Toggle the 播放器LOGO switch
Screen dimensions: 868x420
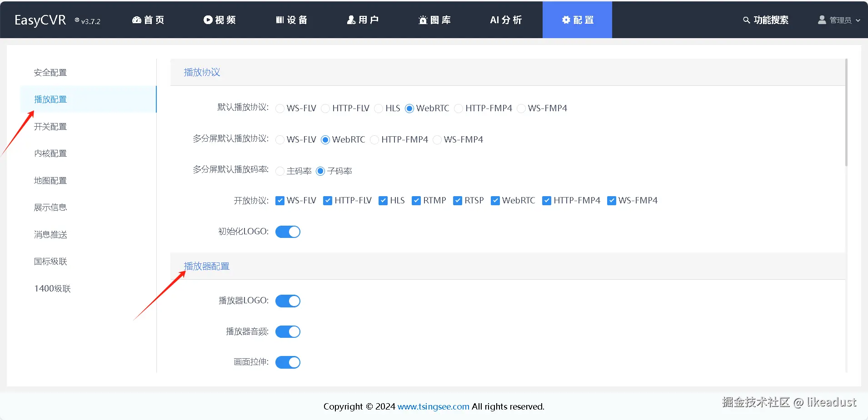point(288,301)
